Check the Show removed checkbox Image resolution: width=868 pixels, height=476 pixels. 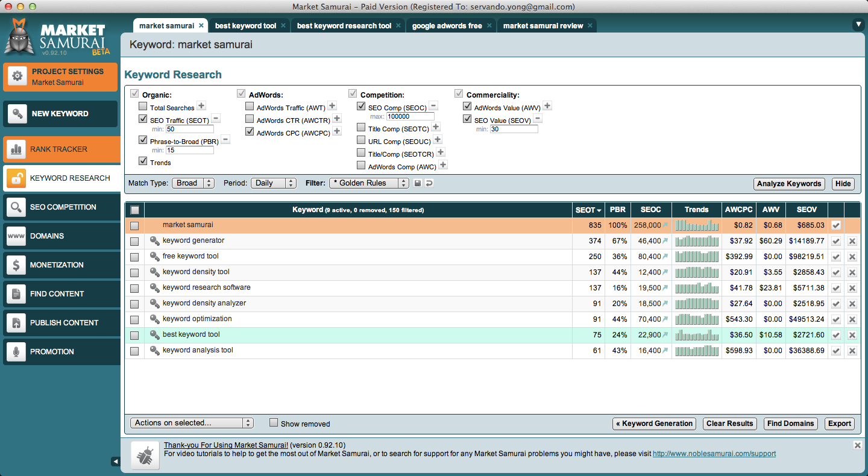(x=274, y=423)
